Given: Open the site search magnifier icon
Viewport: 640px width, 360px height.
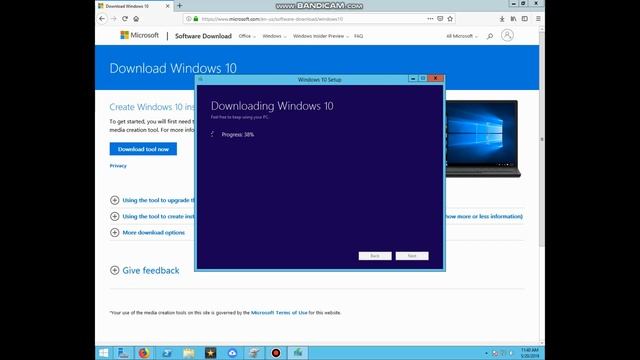Looking at the screenshot, I should [x=490, y=36].
